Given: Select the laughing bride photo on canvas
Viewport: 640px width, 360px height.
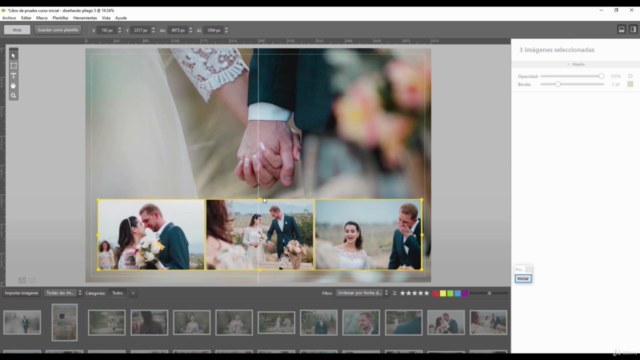Looking at the screenshot, I should click(369, 235).
